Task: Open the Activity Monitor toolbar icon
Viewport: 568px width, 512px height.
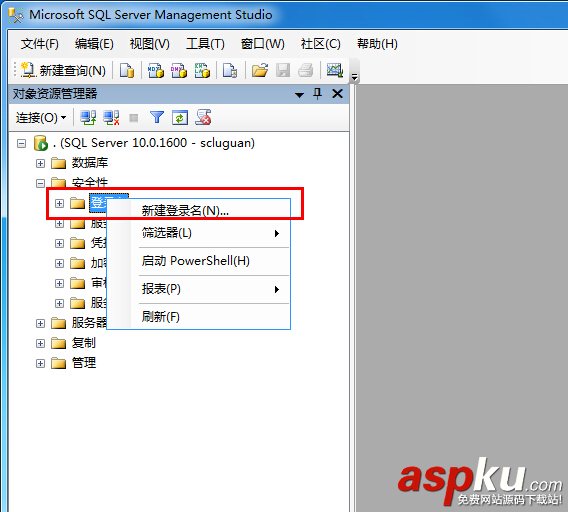Action: tap(335, 70)
